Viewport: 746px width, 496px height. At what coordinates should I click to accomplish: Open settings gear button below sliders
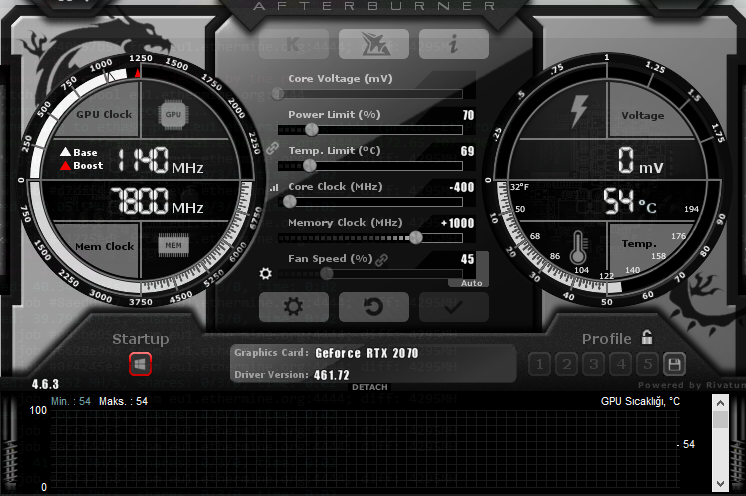[x=294, y=307]
